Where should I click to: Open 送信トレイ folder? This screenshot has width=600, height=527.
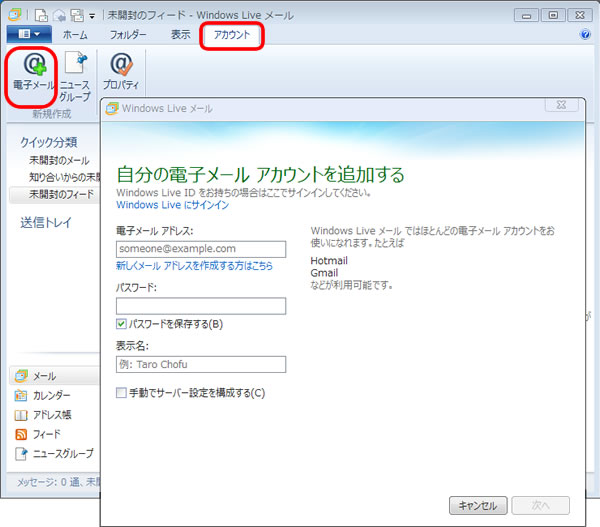[x=46, y=222]
